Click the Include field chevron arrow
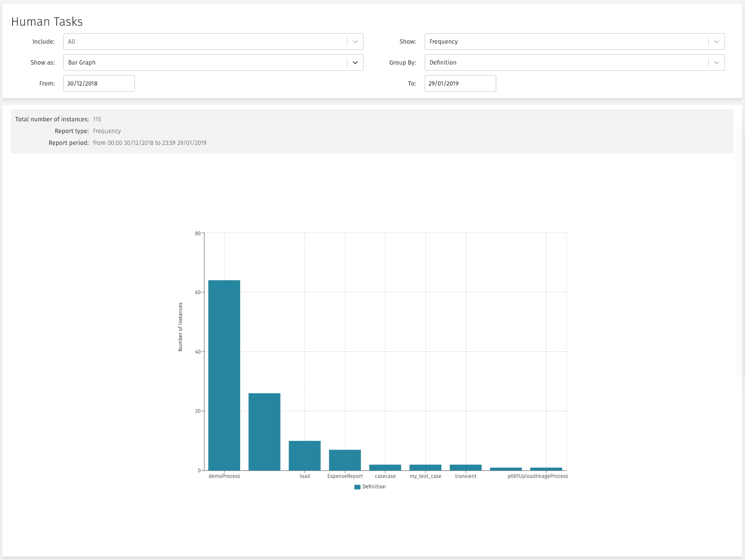The width and height of the screenshot is (745, 560). point(355,41)
